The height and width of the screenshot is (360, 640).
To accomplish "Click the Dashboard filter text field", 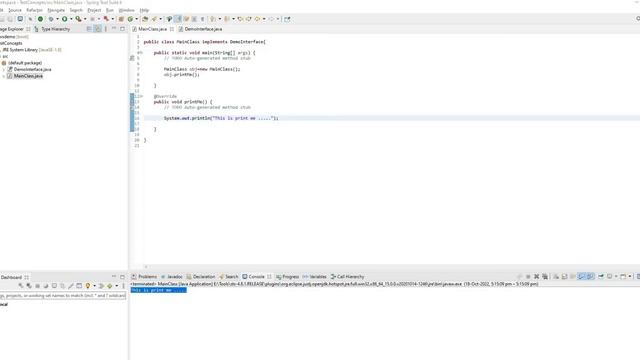I will [x=63, y=296].
